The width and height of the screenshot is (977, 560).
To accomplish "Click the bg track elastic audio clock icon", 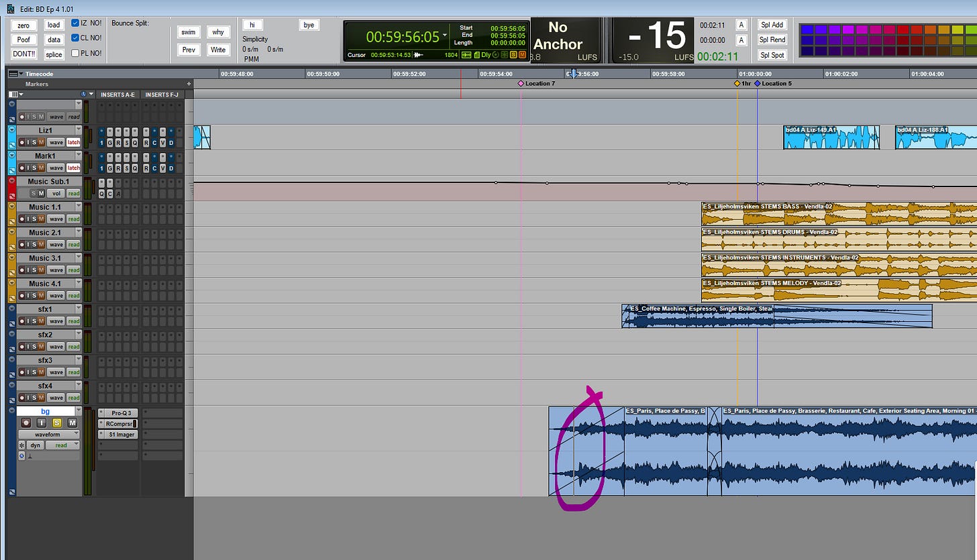I will click(21, 456).
